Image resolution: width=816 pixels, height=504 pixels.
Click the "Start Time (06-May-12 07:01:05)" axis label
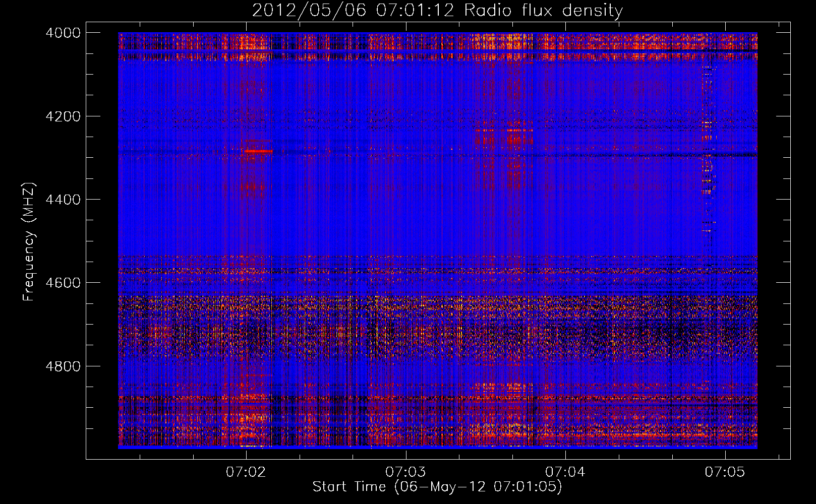pyautogui.click(x=437, y=487)
